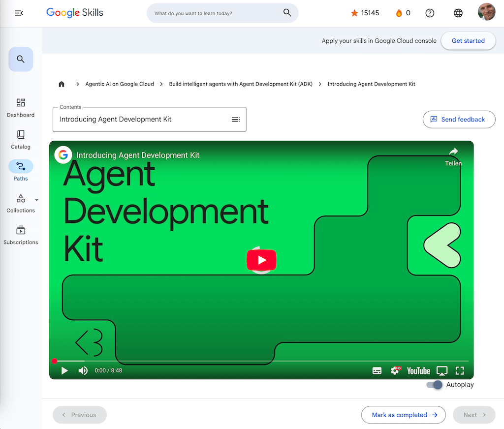Click the video progress bar
The height and width of the screenshot is (429, 504).
(x=261, y=361)
